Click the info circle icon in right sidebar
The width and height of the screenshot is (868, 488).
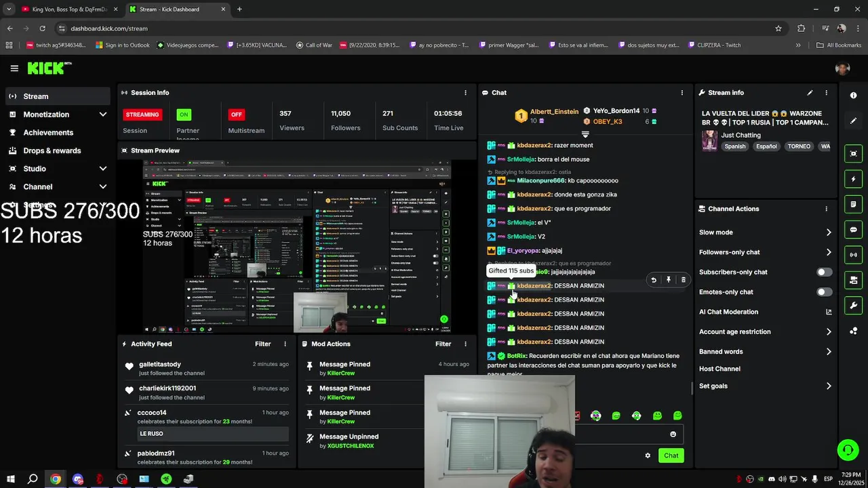point(854,96)
